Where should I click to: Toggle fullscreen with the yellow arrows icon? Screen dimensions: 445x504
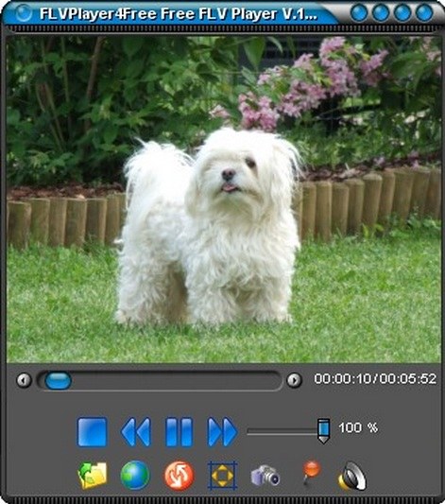click(223, 476)
